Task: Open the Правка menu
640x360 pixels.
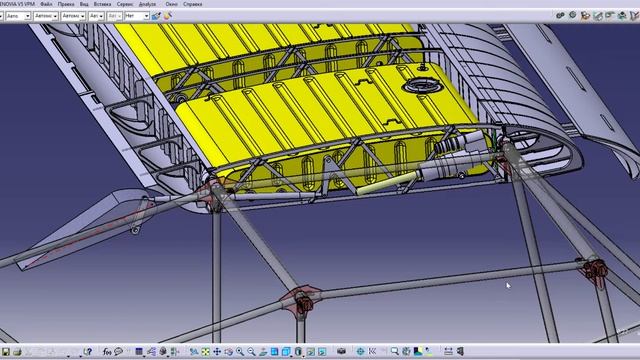Action: pos(66,4)
